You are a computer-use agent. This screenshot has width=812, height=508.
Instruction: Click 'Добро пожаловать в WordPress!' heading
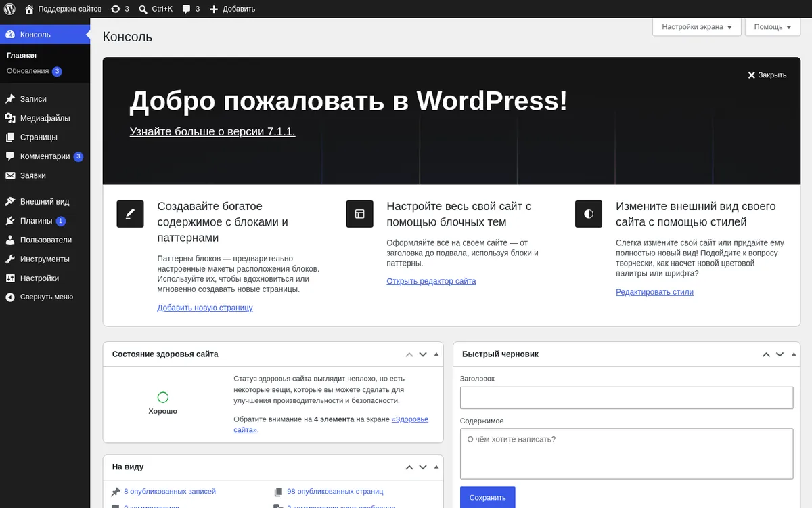click(348, 101)
